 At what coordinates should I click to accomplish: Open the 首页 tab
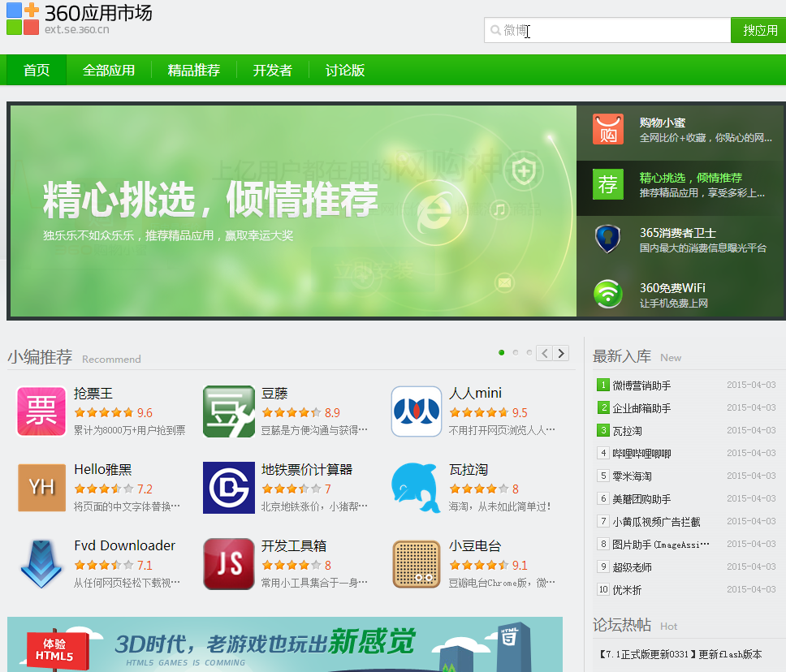pos(37,70)
